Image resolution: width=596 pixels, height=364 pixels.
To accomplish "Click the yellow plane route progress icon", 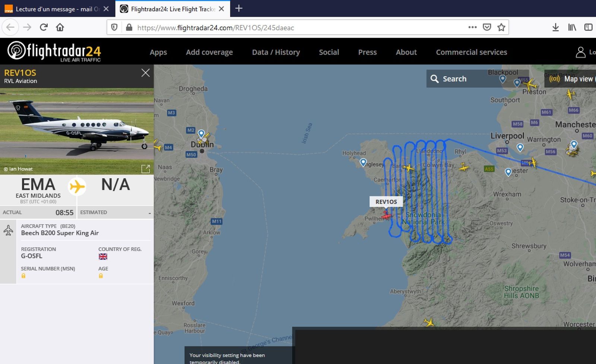I will [77, 186].
